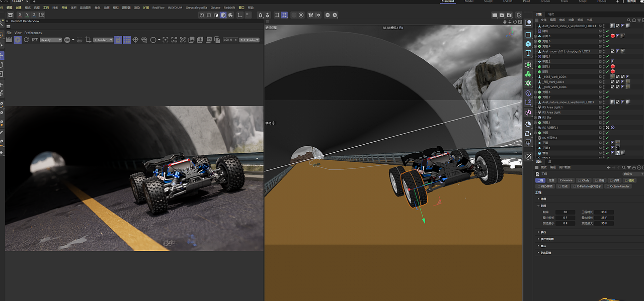Toggle the green enable checkmark next to RS Sky

(607, 117)
